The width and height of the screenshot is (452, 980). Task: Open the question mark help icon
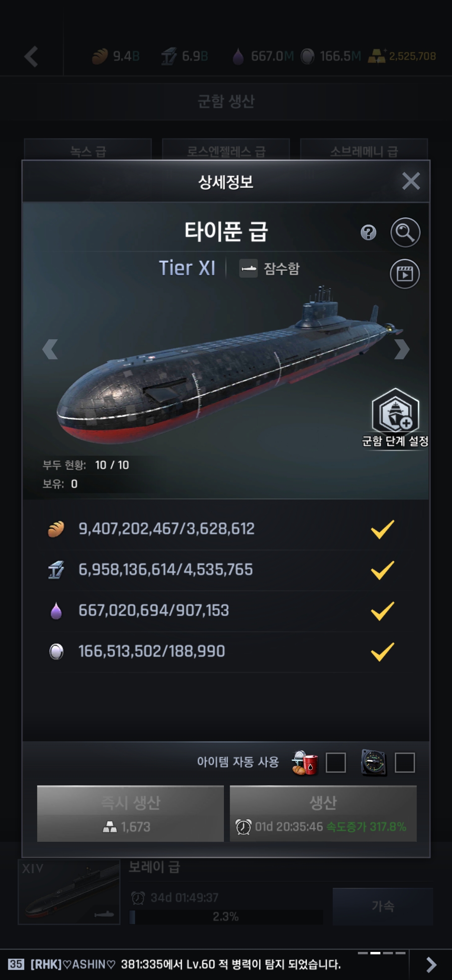point(368,232)
